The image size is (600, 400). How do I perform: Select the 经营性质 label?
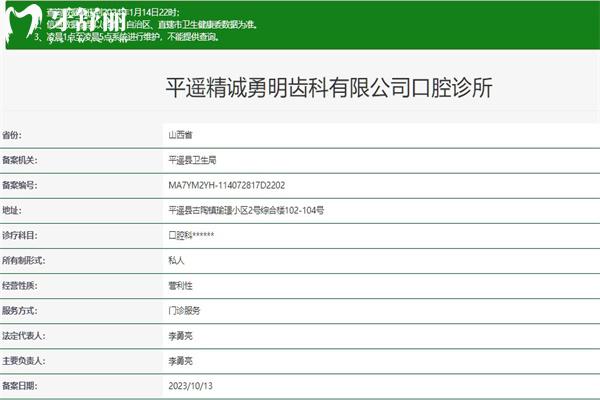coord(20,286)
